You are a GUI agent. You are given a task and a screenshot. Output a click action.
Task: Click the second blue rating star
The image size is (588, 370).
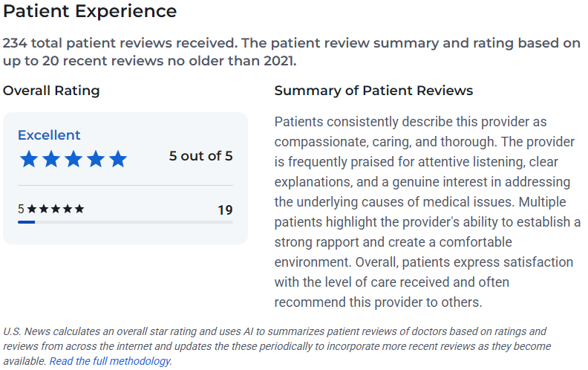click(x=51, y=159)
